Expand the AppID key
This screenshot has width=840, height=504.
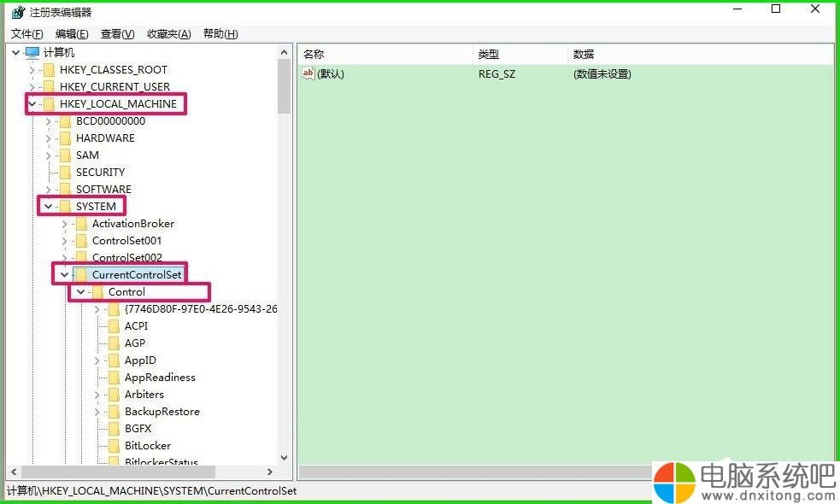point(97,361)
